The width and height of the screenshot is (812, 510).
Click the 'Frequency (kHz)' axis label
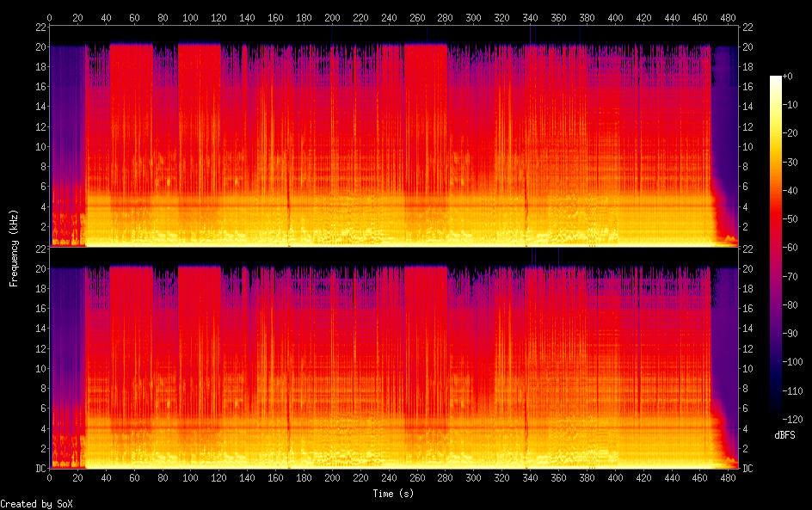[14, 248]
